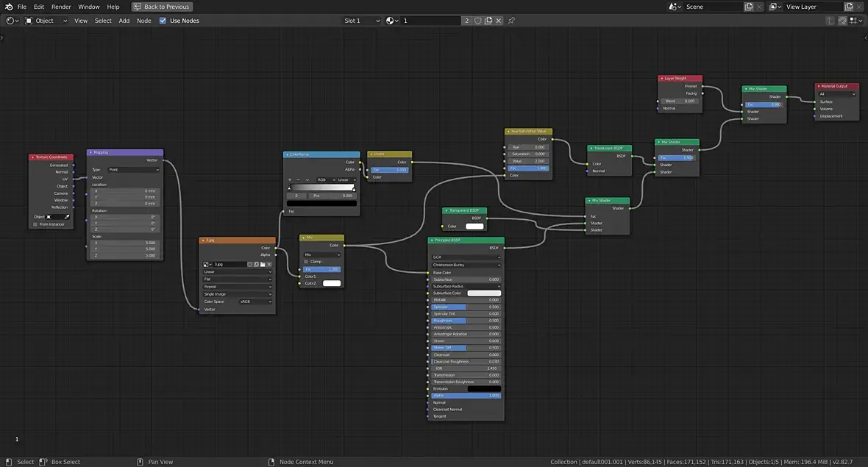The width and height of the screenshot is (868, 467).
Task: Disable the Use Nodes checkbox
Action: click(x=163, y=21)
